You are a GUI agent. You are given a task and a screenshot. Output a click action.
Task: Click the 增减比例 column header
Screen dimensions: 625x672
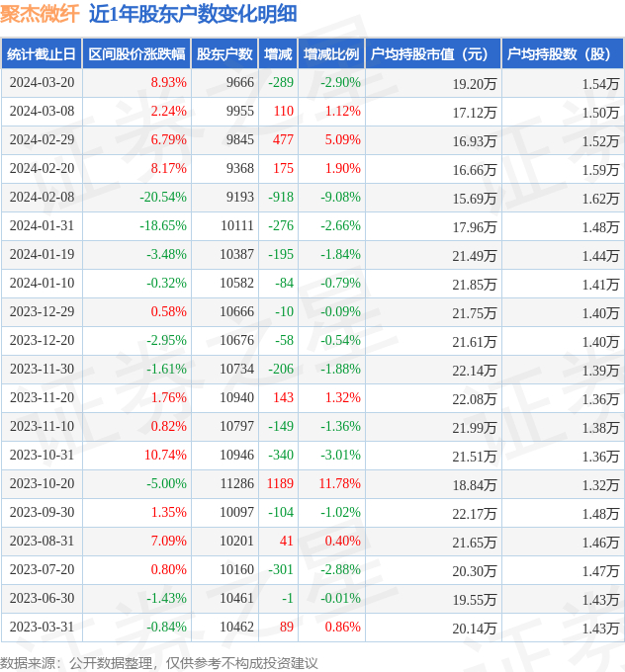click(x=331, y=54)
